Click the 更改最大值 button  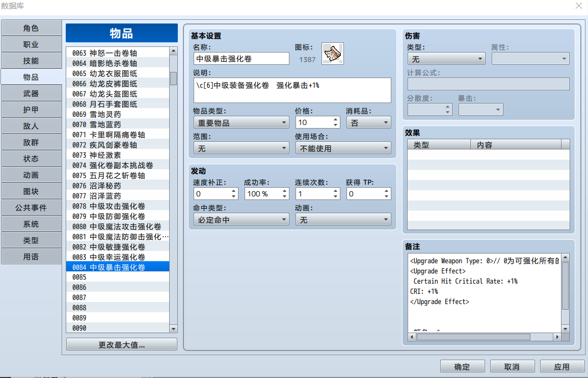pos(121,345)
